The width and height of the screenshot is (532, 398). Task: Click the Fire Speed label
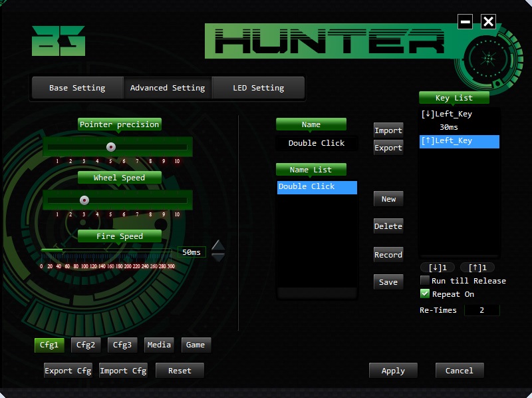click(120, 236)
